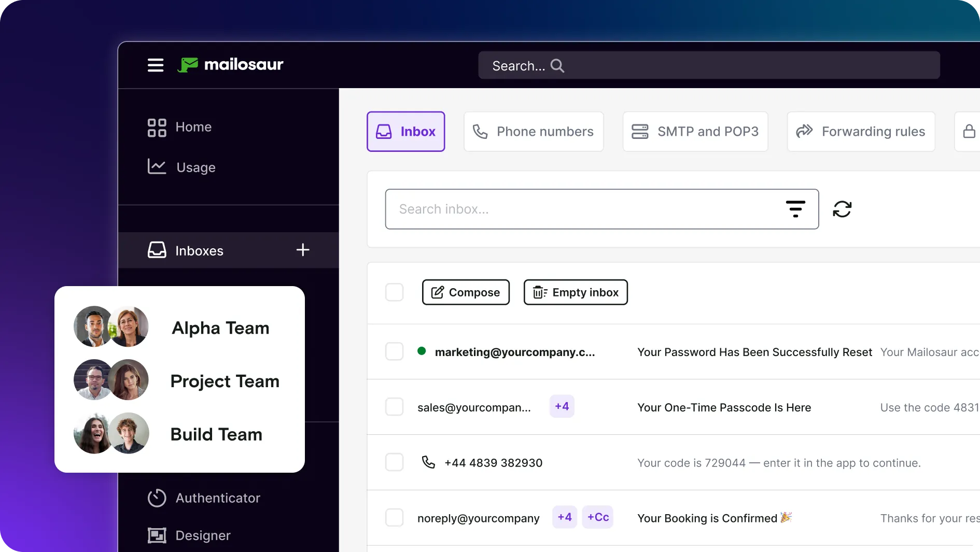Viewport: 980px width, 552px height.
Task: Select the Forwarding rules tab
Action: pos(861,131)
